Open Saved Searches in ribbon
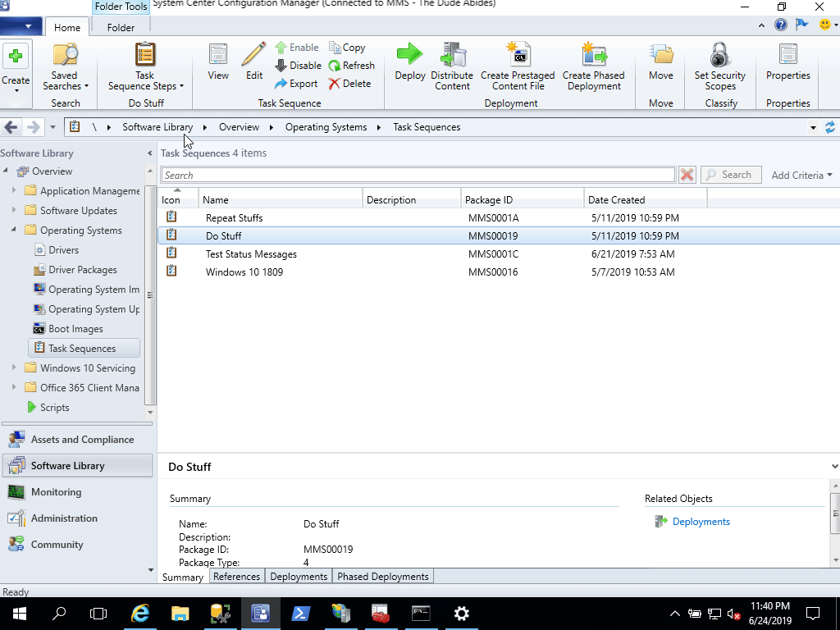Screen dimensions: 840x630 pos(65,67)
